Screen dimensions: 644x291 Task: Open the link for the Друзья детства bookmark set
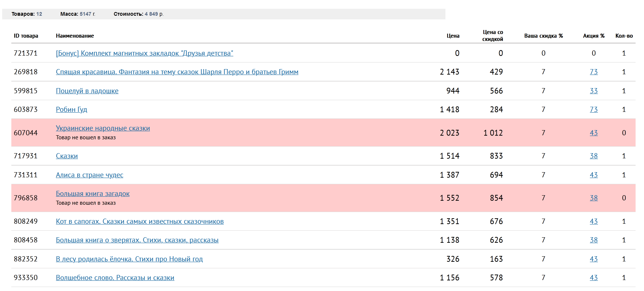coord(144,53)
